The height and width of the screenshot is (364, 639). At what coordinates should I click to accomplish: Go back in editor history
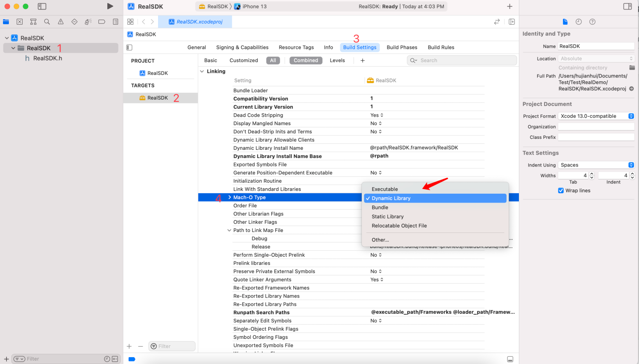[144, 22]
